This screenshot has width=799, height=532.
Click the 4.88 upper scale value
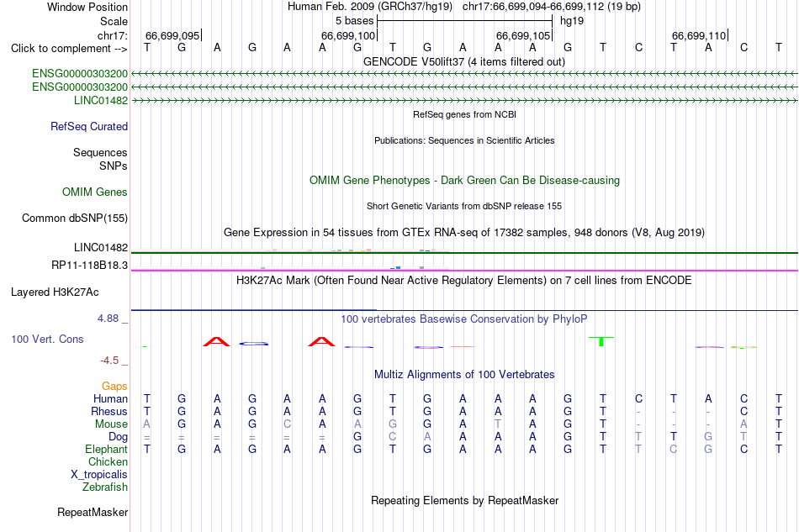tap(108, 319)
